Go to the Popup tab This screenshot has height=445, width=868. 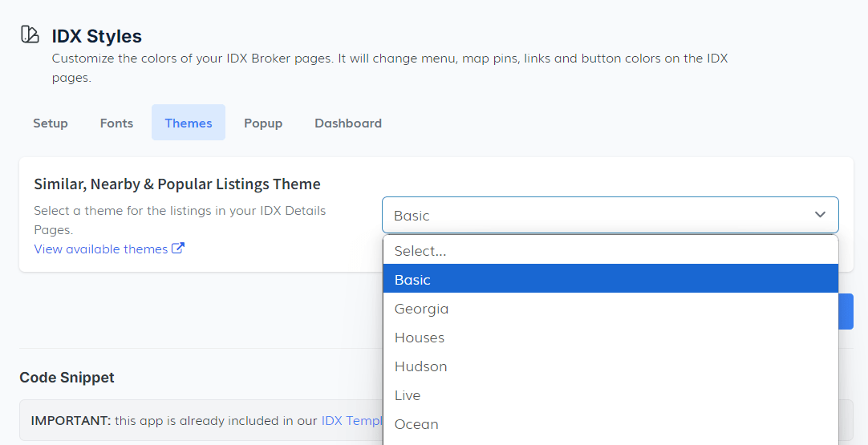pyautogui.click(x=263, y=123)
